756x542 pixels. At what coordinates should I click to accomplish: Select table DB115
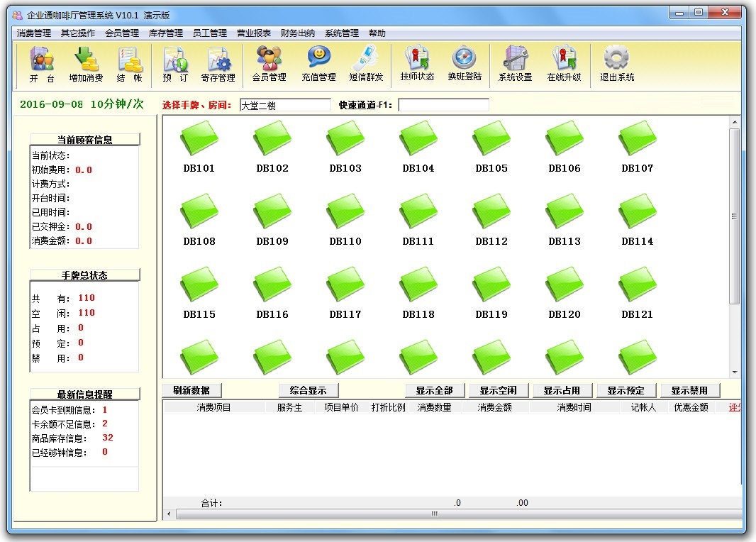pyautogui.click(x=199, y=293)
